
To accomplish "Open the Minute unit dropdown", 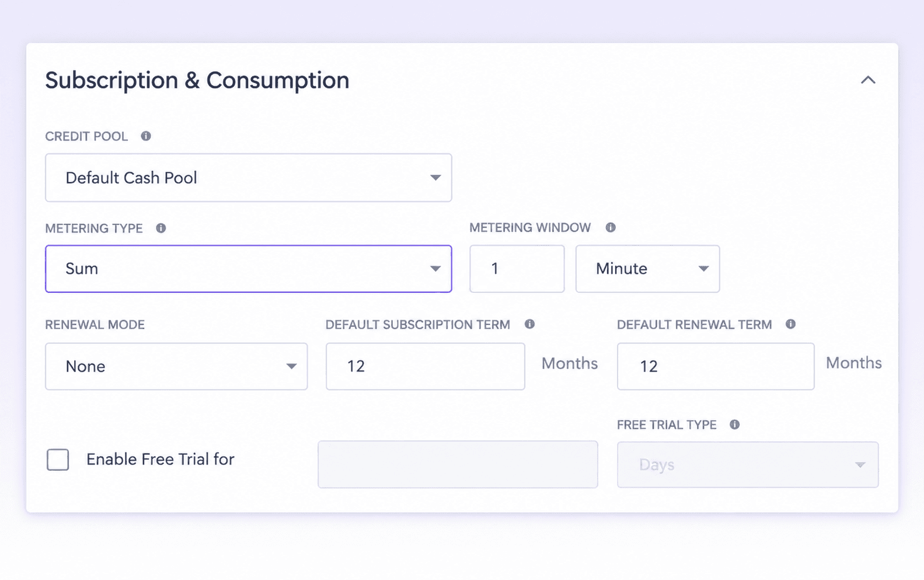I will point(648,269).
